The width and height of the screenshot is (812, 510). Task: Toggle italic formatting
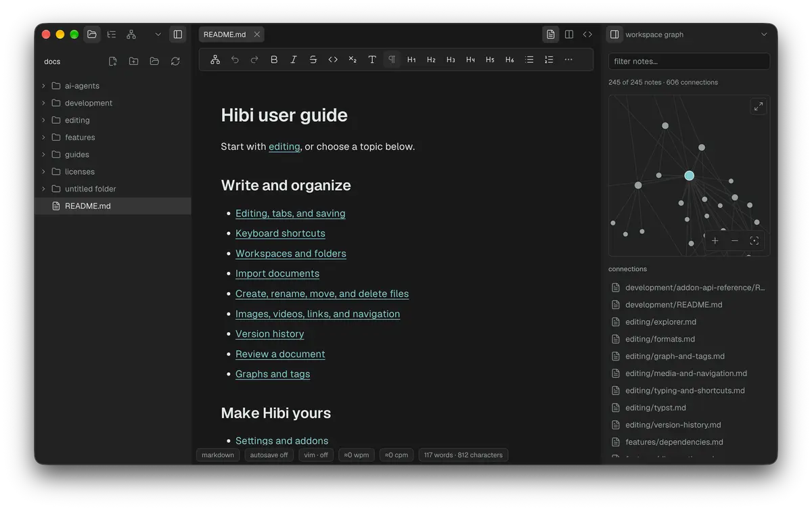(x=294, y=60)
